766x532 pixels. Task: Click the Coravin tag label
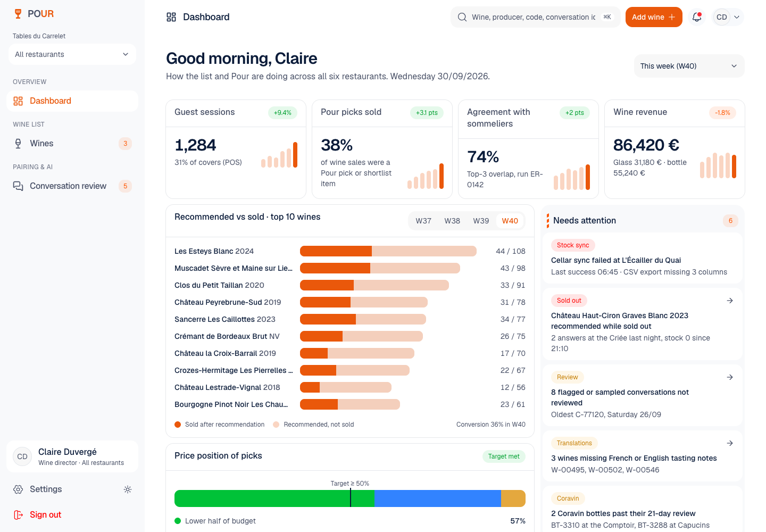[x=568, y=498]
